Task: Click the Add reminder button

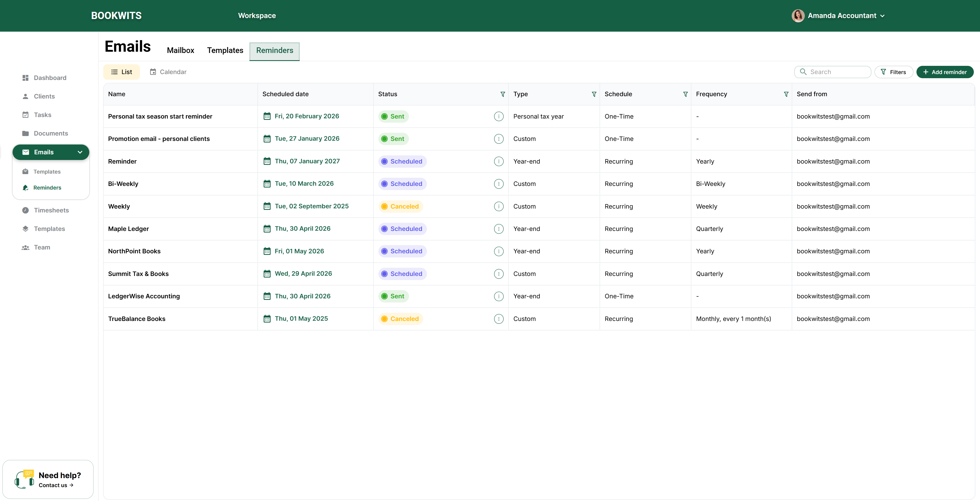Action: 945,72
